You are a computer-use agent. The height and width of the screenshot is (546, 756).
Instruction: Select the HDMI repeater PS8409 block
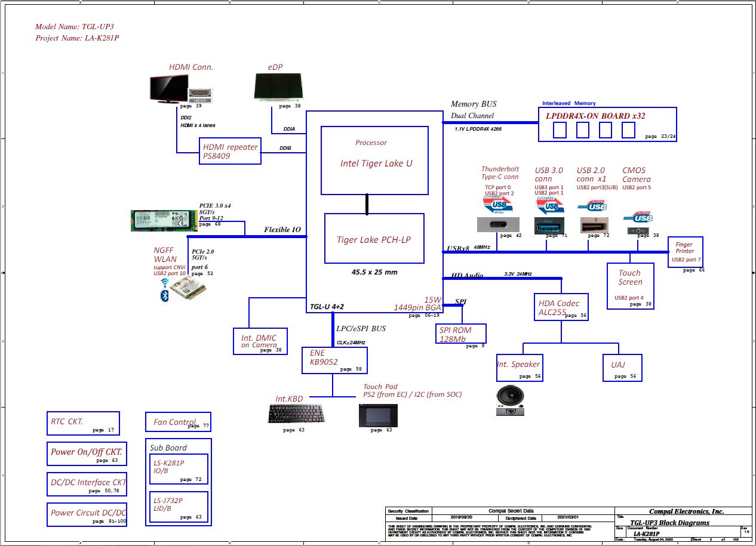point(230,151)
